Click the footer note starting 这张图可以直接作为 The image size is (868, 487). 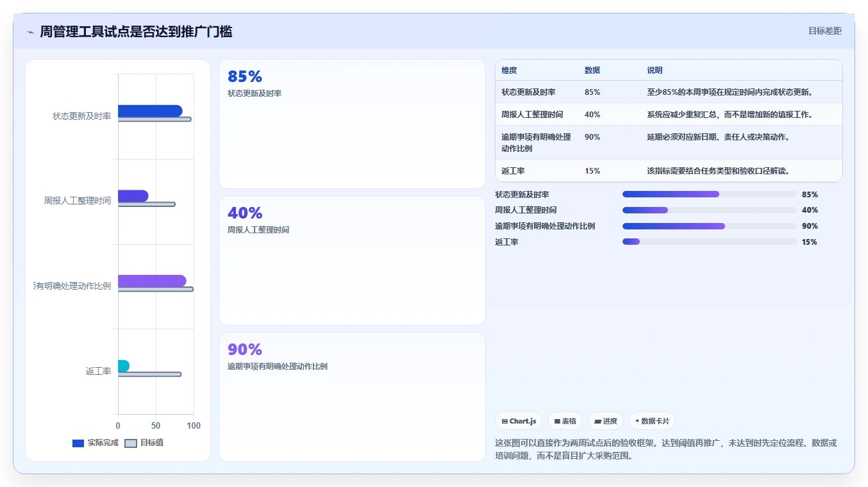[666, 449]
